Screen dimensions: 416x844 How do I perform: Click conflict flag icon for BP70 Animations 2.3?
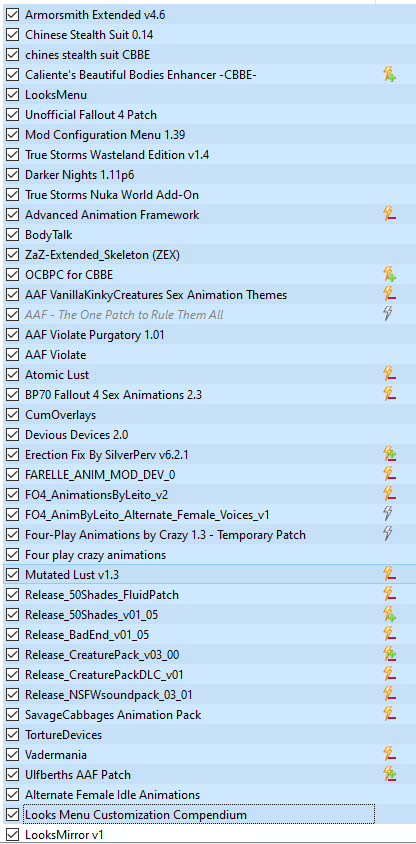point(390,395)
